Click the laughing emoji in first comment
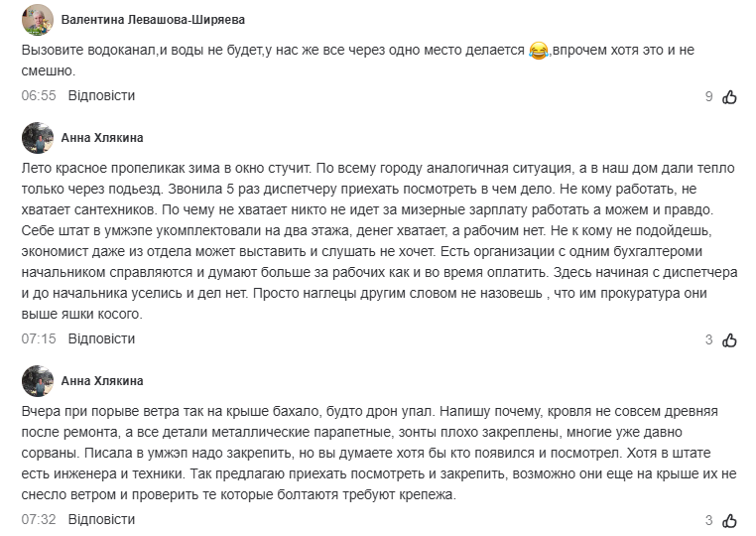Screen dimensions: 756x536 [539, 49]
